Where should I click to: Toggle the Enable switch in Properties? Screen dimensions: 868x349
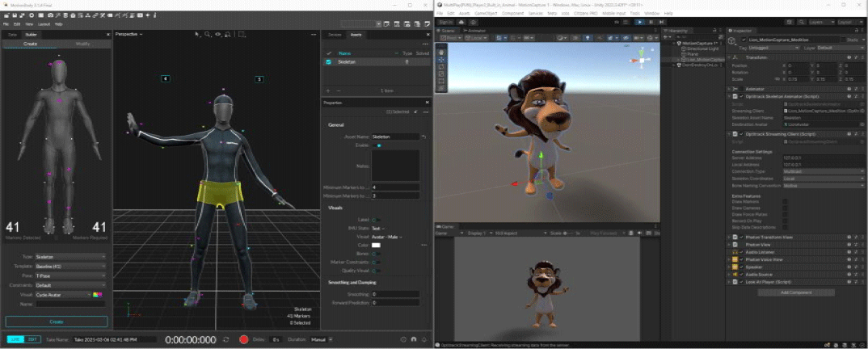[377, 145]
